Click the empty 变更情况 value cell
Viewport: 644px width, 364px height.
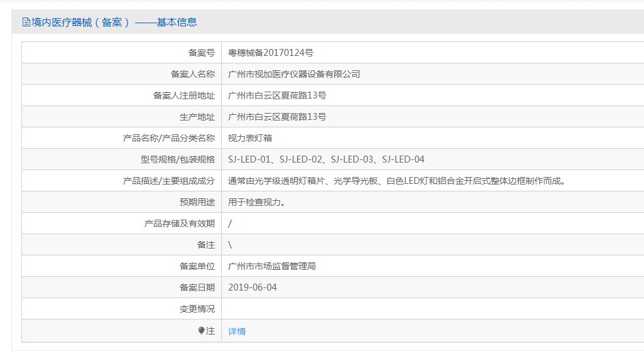point(433,309)
